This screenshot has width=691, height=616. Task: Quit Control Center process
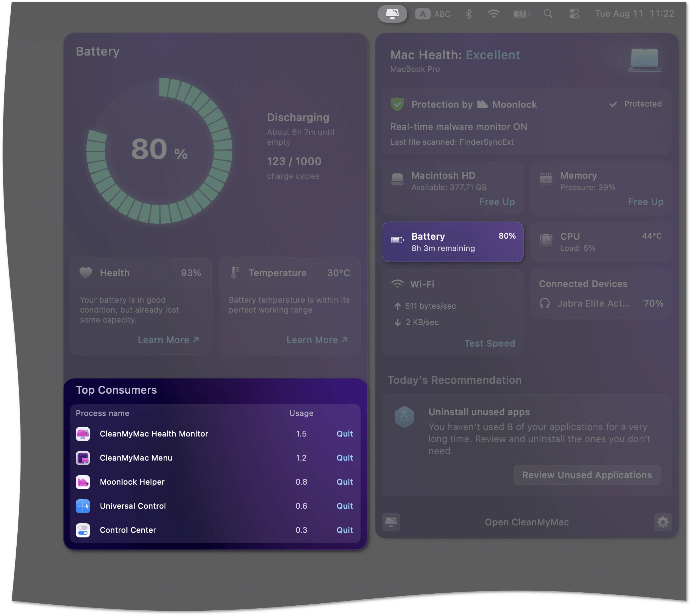345,530
